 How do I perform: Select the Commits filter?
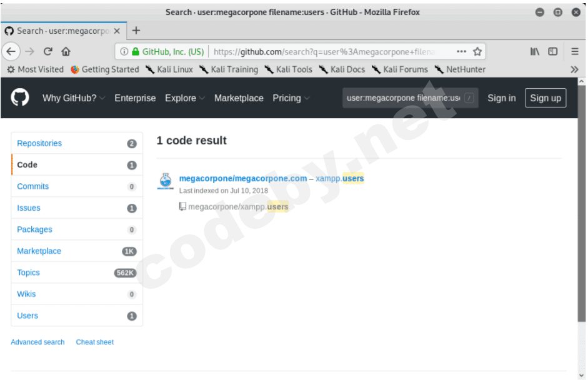[x=77, y=186]
